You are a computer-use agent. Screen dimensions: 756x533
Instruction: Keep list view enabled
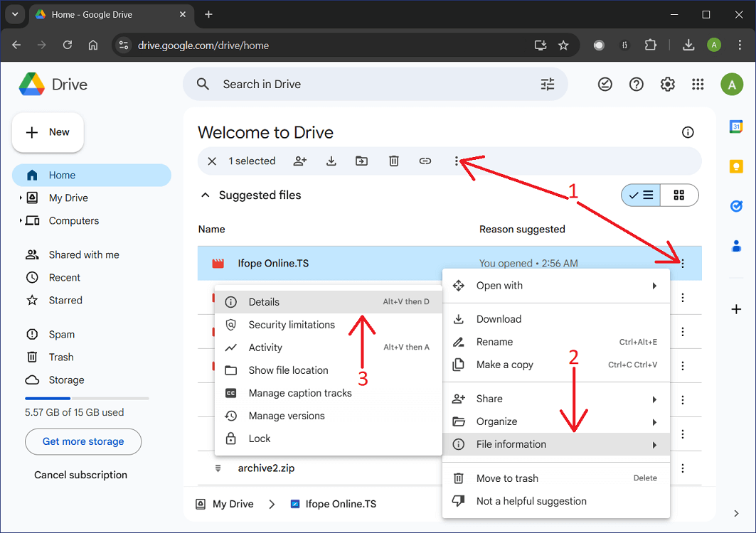640,195
